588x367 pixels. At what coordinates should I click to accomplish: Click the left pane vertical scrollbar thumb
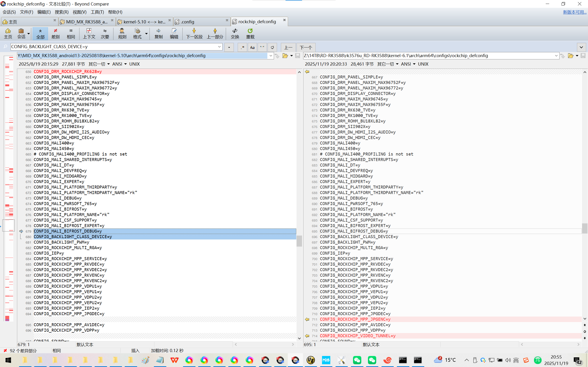[x=299, y=241]
